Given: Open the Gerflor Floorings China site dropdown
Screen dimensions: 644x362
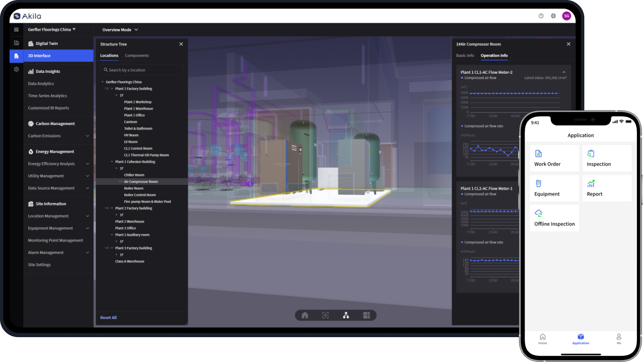Looking at the screenshot, I should click(x=52, y=29).
